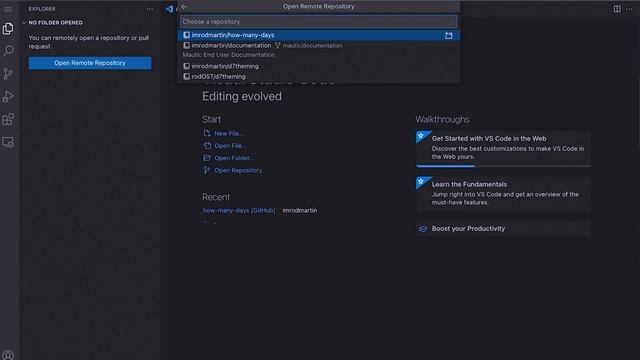Viewport: 640px width, 360px height.
Task: Open Explorer views and more actions ellipsis
Action: click(x=150, y=9)
